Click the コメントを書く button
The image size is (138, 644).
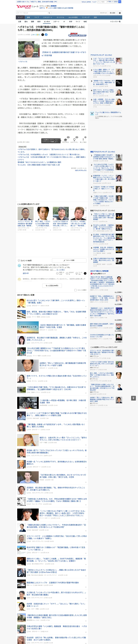click(x=69, y=260)
